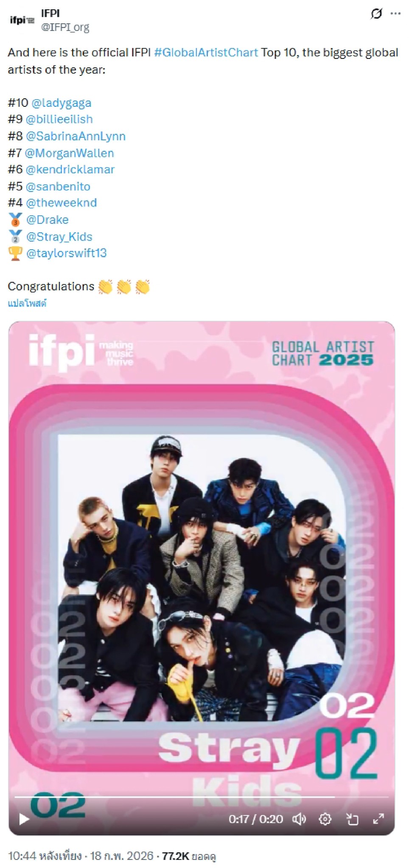Click the IFPI profile avatar
The height and width of the screenshot is (868, 409).
[22, 20]
